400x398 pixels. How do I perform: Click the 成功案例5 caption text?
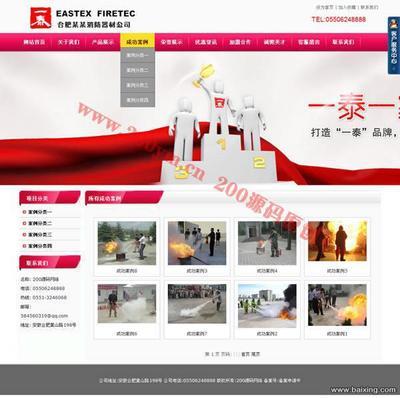(x=337, y=271)
